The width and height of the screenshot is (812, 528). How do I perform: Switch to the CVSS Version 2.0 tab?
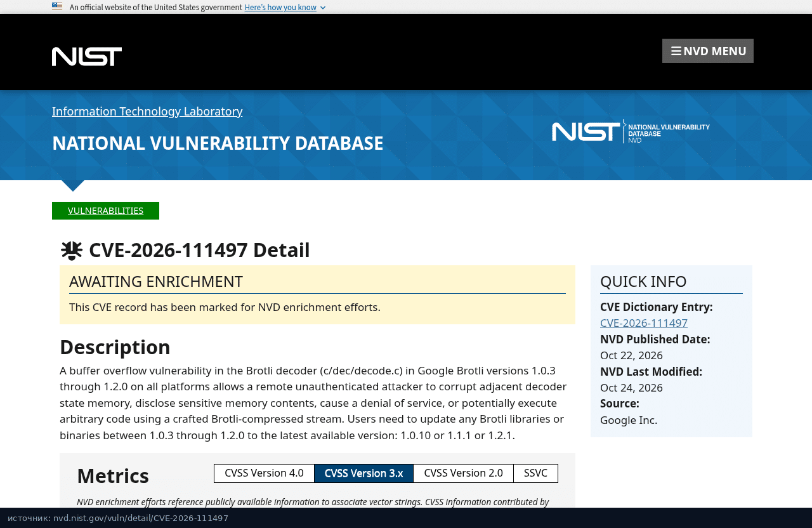(x=463, y=473)
